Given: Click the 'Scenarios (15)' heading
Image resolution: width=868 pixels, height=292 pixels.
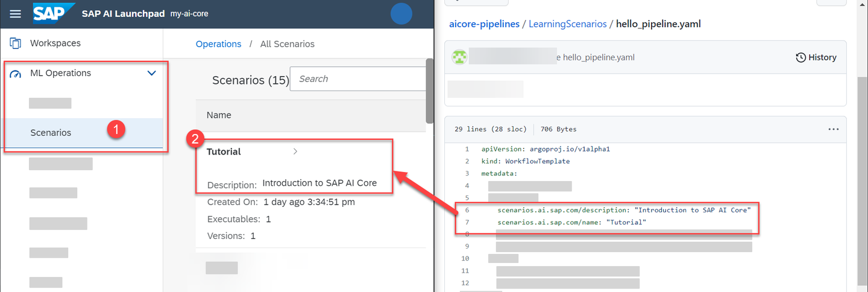Looking at the screenshot, I should pos(251,80).
